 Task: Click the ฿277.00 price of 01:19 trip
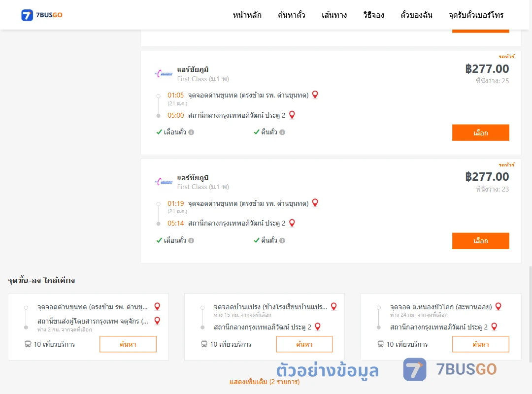point(487,177)
